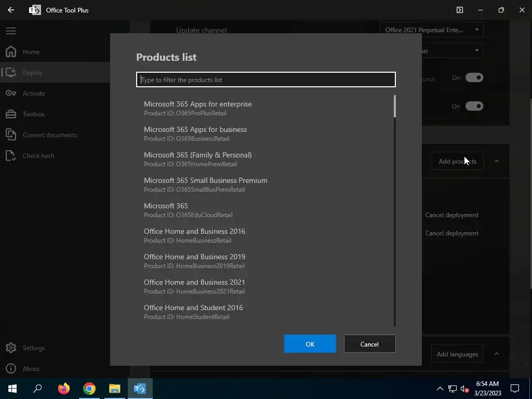Collapse the Add languages section chevron
This screenshot has height=399, width=532.
point(497,353)
